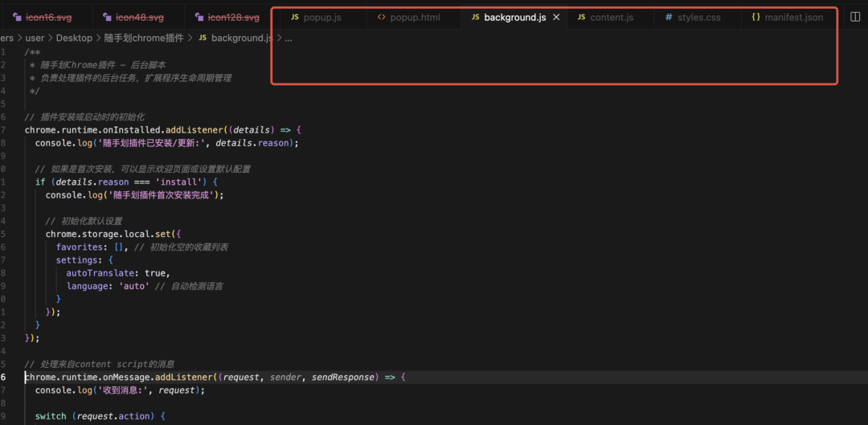Switch to the icon48.svg tab
Image resolution: width=868 pixels, height=425 pixels.
pos(139,17)
